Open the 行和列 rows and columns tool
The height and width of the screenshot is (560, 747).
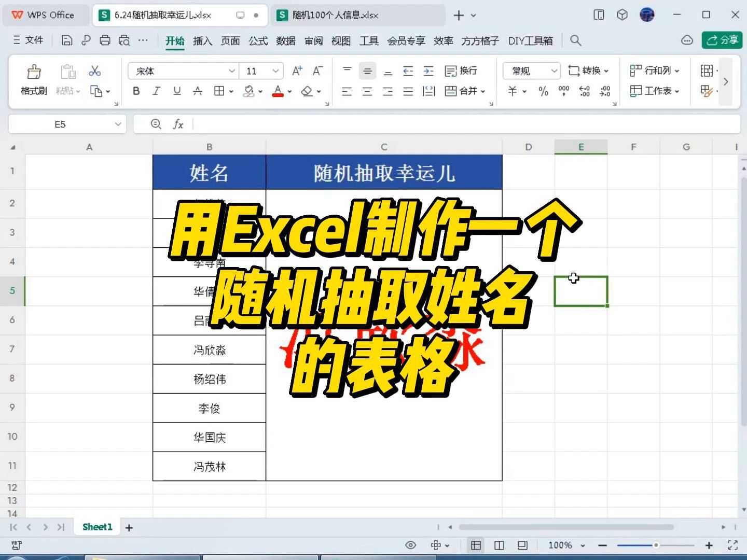point(655,71)
